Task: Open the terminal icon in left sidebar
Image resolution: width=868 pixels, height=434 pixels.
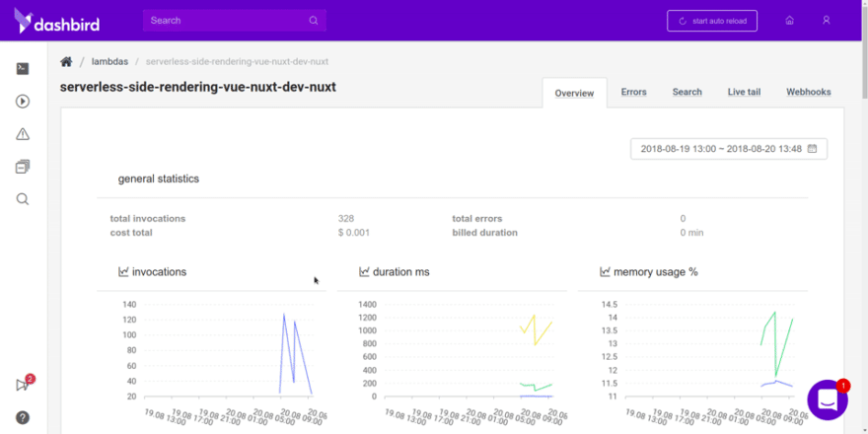Action: [x=23, y=69]
